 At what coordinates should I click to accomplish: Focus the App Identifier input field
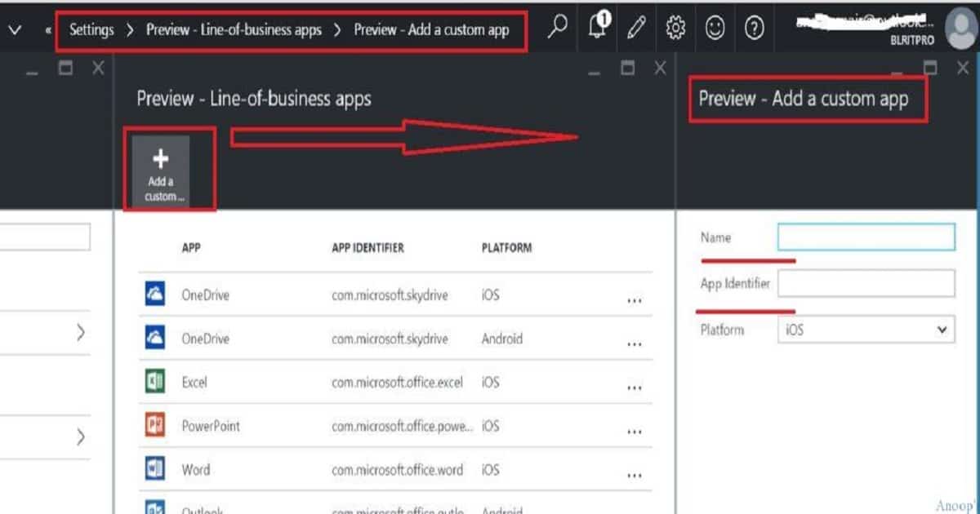866,283
